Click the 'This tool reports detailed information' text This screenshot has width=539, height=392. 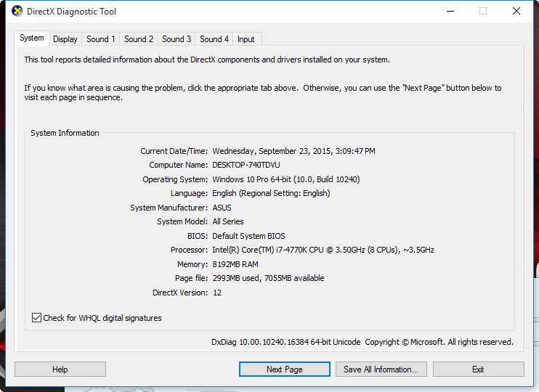[207, 60]
